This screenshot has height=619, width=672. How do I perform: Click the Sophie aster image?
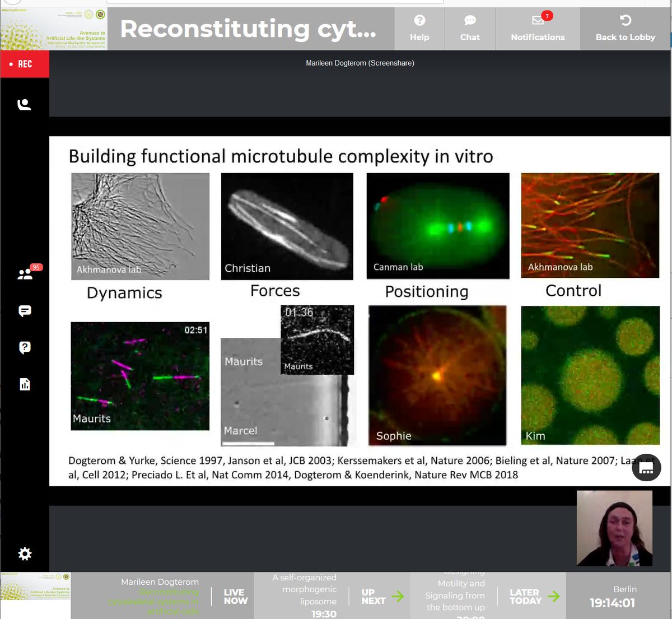pyautogui.click(x=437, y=375)
